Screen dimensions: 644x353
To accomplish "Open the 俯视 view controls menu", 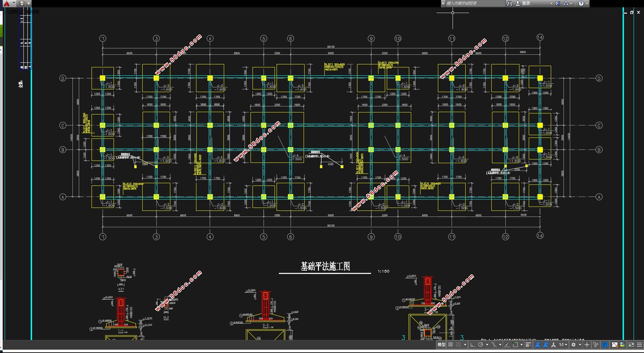I will 14,12.
